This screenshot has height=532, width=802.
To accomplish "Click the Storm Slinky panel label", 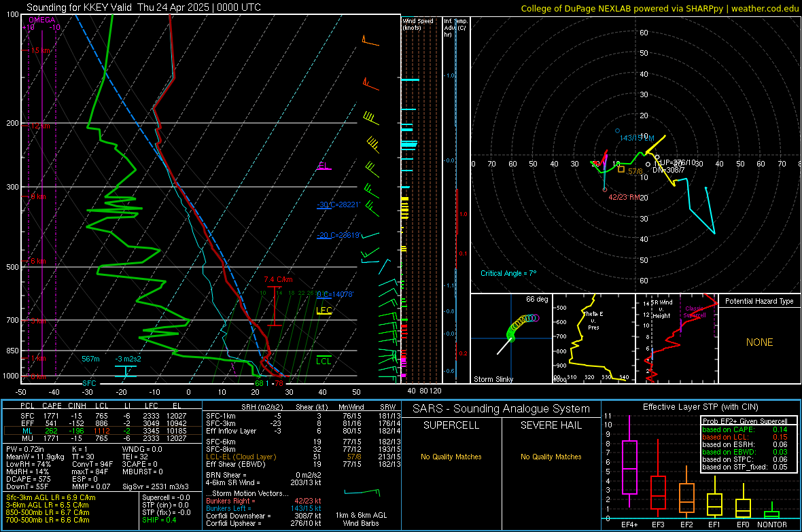I will click(x=493, y=379).
